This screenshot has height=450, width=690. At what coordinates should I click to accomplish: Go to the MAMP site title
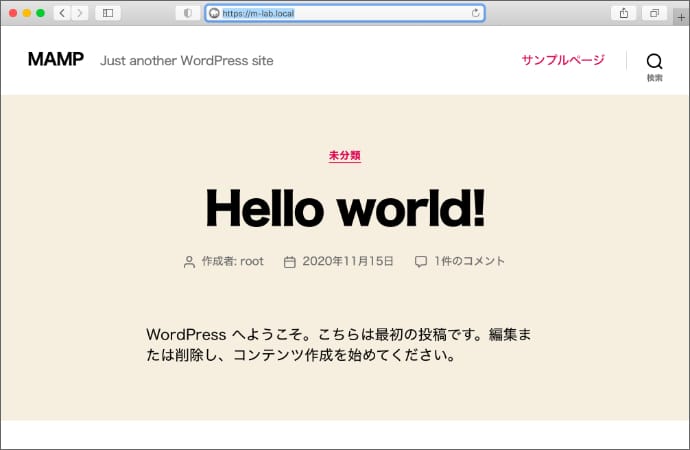coord(56,60)
